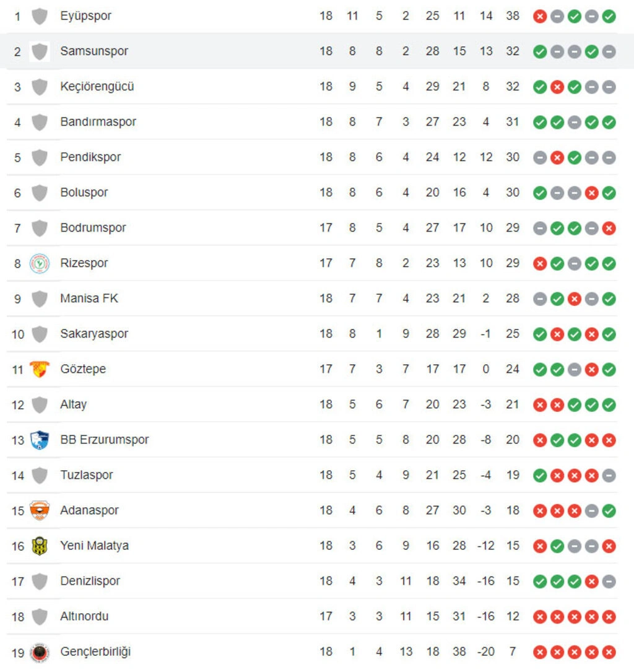
Task: Click the Samsunspor highlighted table row
Action: click(317, 51)
